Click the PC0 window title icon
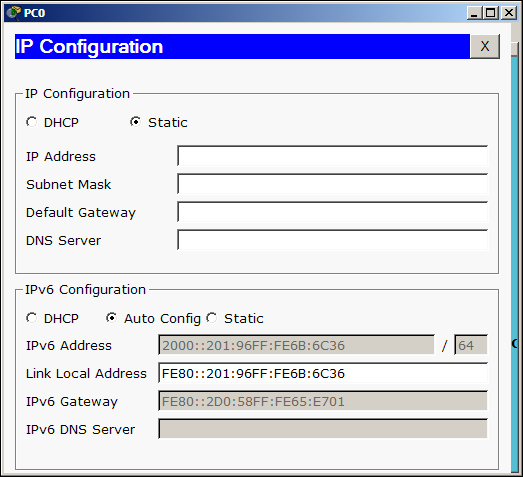This screenshot has height=477, width=523. click(x=13, y=13)
